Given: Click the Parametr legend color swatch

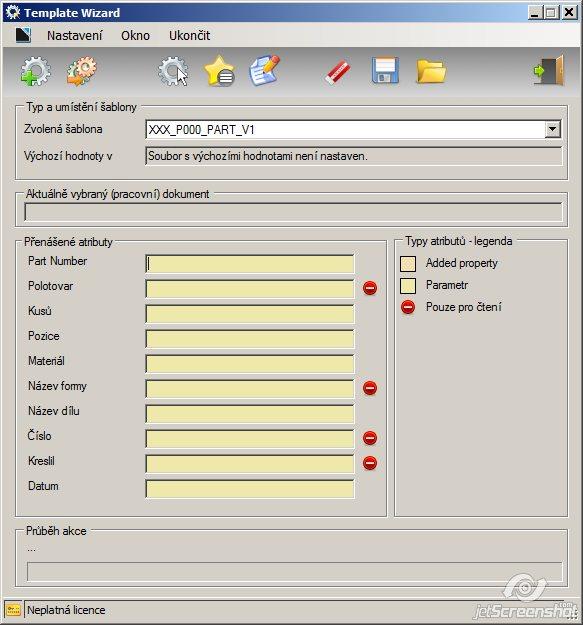Looking at the screenshot, I should point(408,285).
